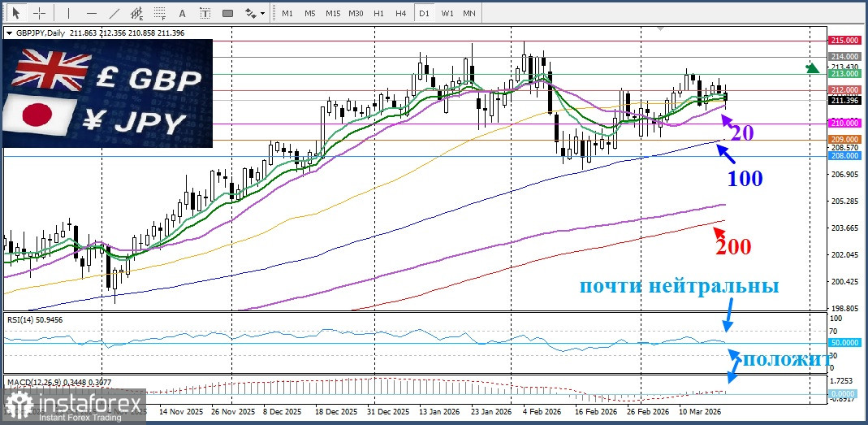This screenshot has width=868, height=425.
Task: Click the 23 Jan 2026 date label
Action: pyautogui.click(x=491, y=412)
